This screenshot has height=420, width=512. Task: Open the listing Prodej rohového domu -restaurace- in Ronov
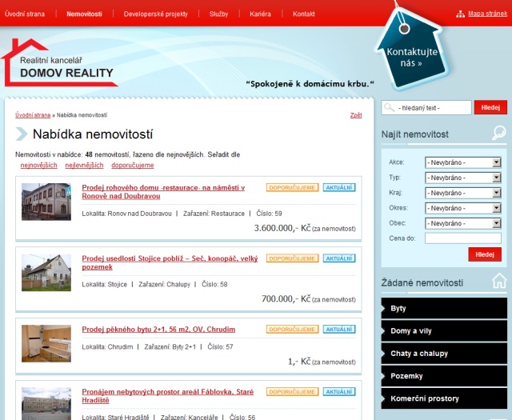pyautogui.click(x=163, y=192)
